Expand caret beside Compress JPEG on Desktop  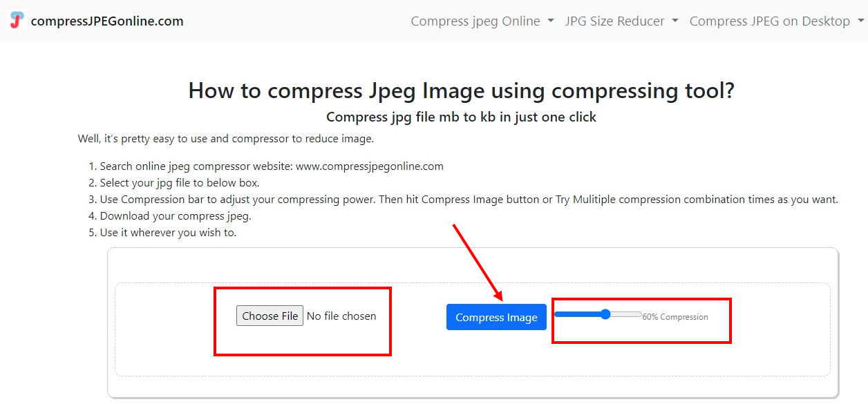click(x=860, y=21)
